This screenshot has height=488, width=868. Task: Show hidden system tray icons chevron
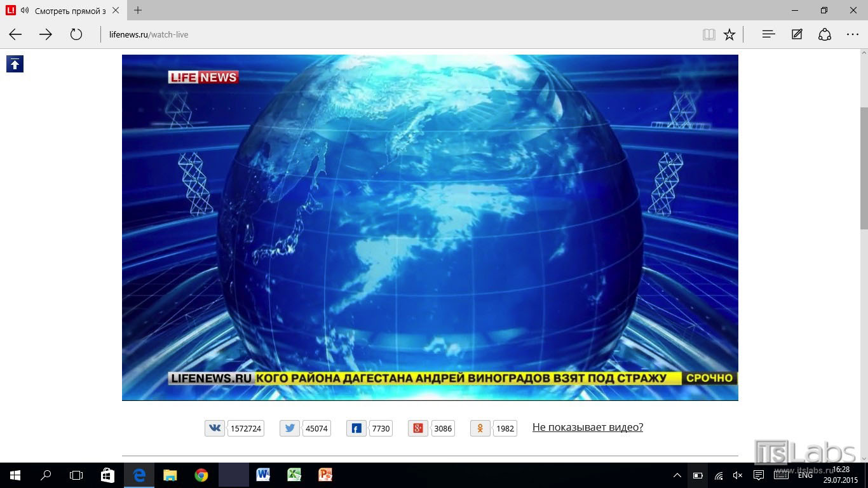(x=677, y=475)
